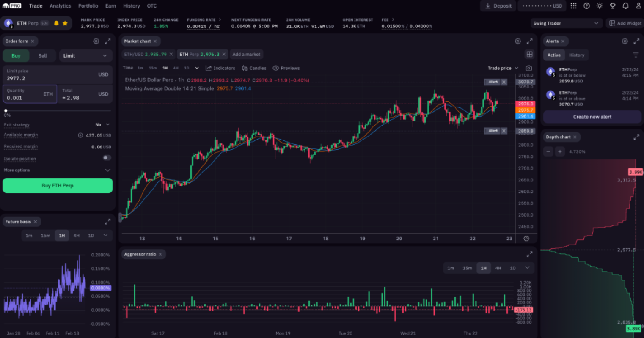
Task: Open the Portfolio menu
Action: coord(88,5)
